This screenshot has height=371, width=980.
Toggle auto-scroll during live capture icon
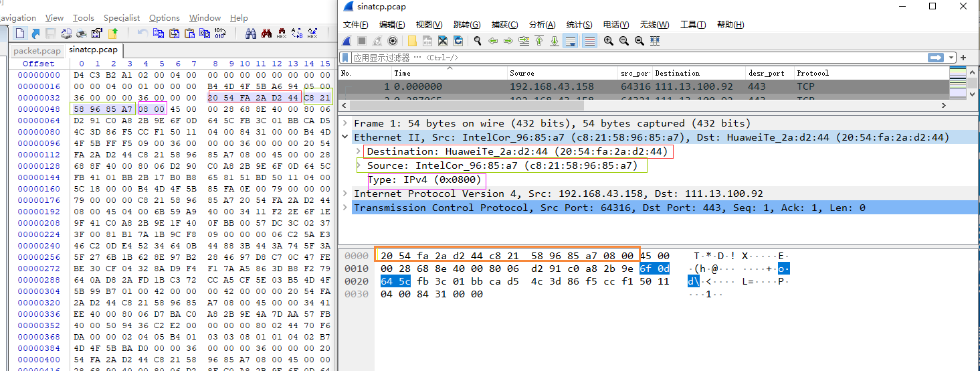[571, 41]
